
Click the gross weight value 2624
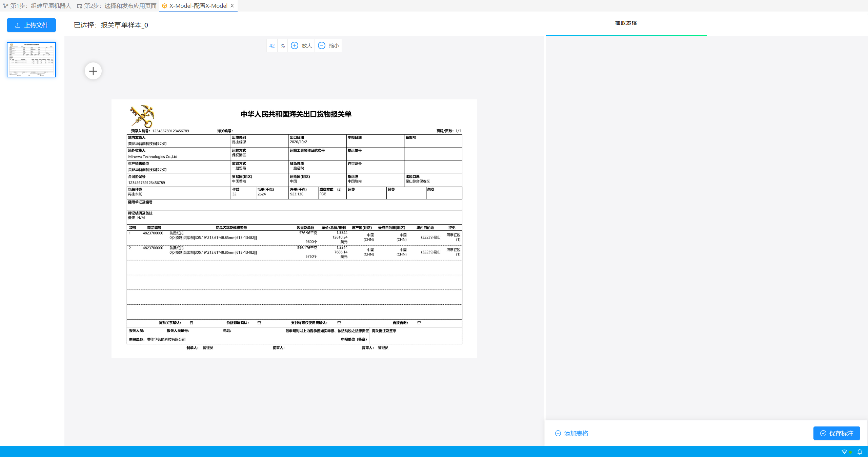tap(261, 194)
